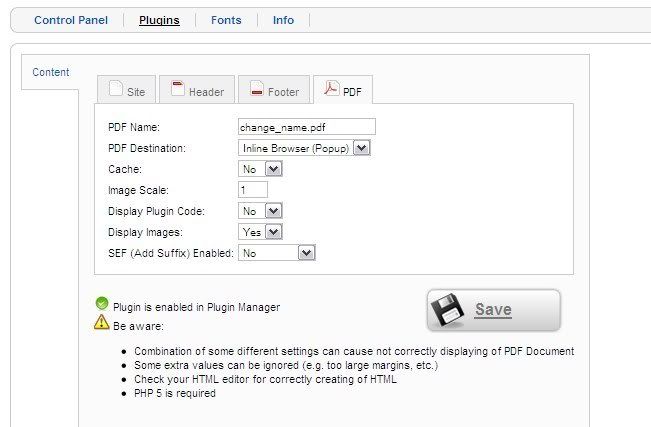Expand the Cache dropdown
This screenshot has height=427, width=651.
tap(261, 169)
